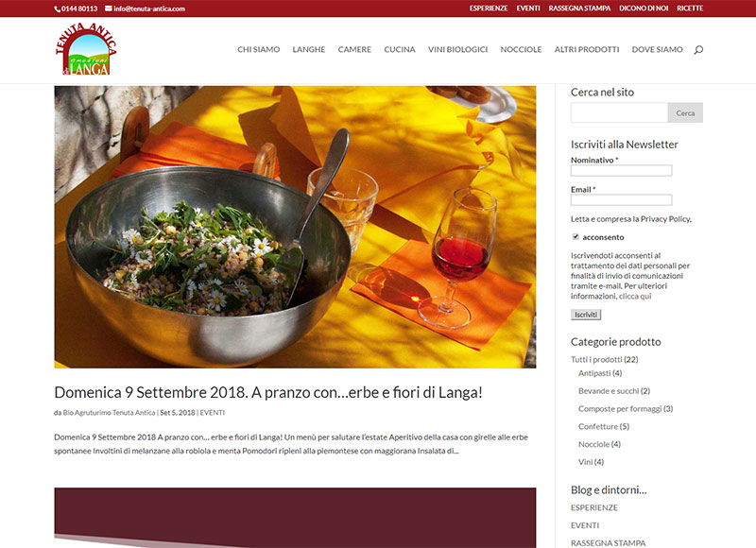This screenshot has height=548, width=756.
Task: Open the Chi Siamo menu
Action: [258, 49]
